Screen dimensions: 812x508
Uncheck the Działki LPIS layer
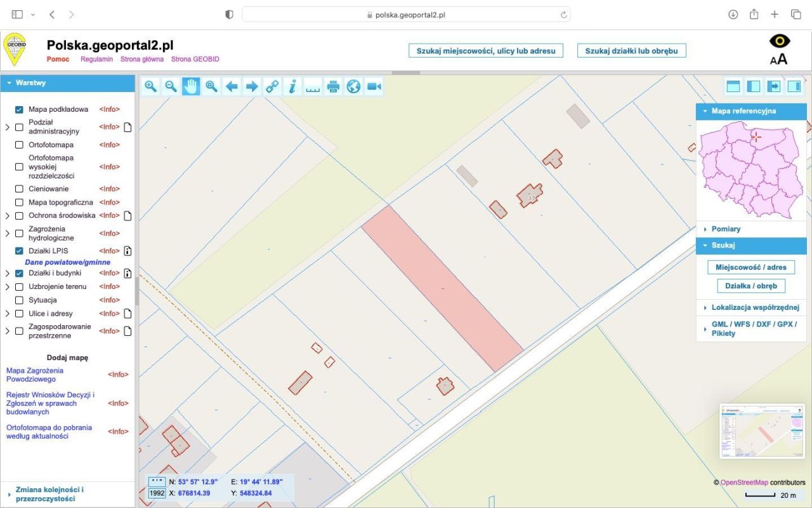pyautogui.click(x=19, y=250)
